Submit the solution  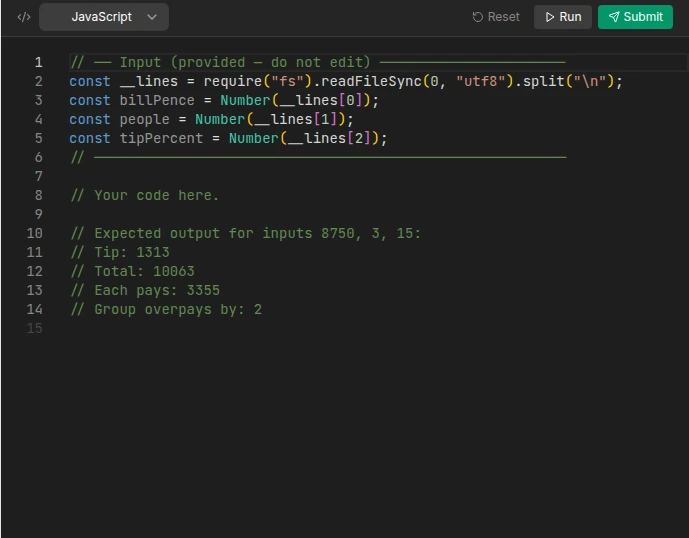[635, 17]
